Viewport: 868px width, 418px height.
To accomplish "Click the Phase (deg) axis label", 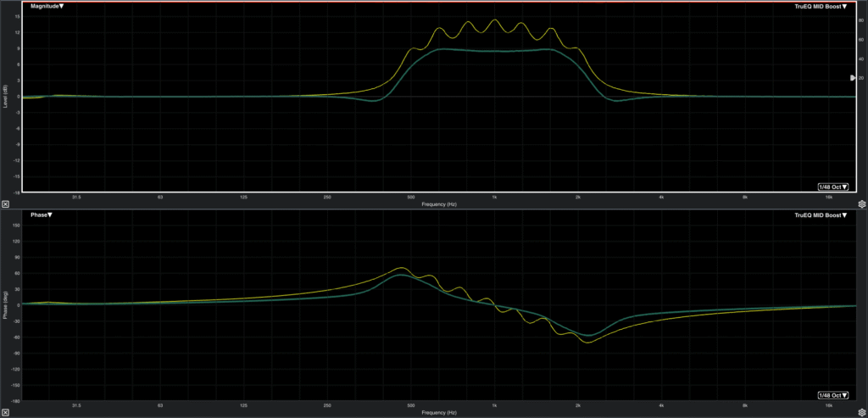I will [5, 305].
